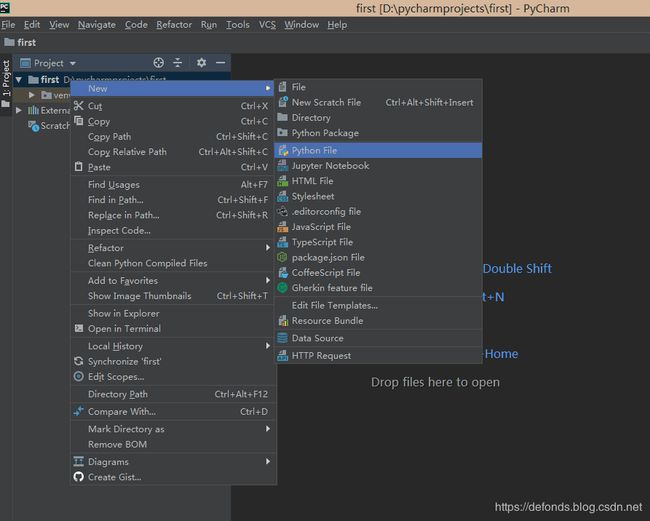Select Find Usages from context menu
The height and width of the screenshot is (521, 650).
(173, 184)
